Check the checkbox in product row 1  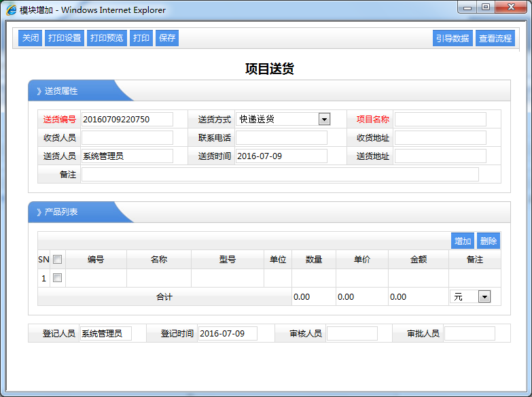point(58,278)
